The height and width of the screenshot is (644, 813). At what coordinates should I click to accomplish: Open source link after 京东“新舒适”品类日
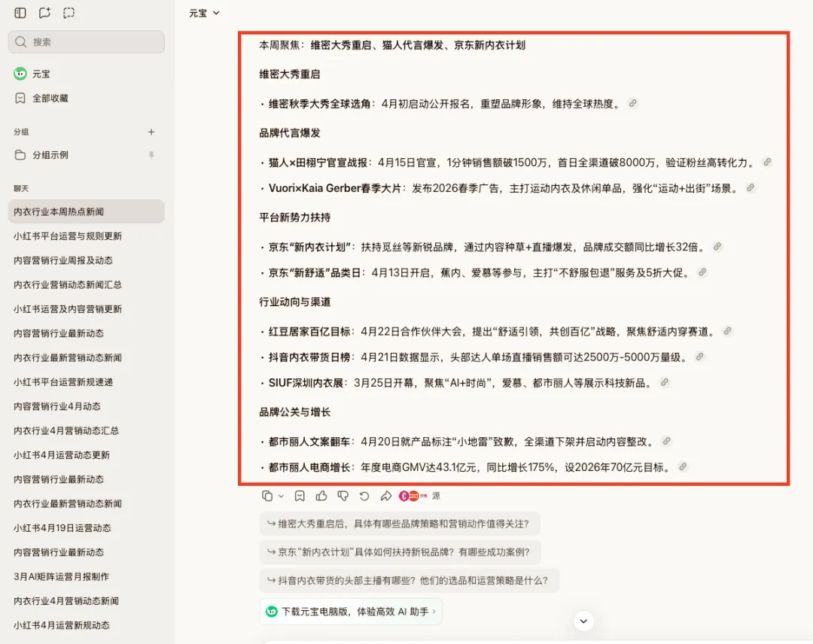702,272
